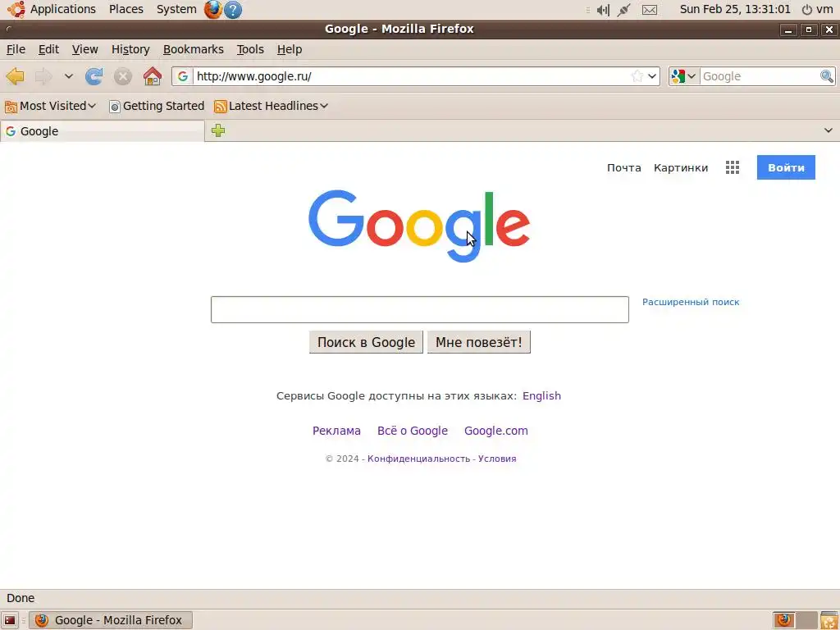Click the show desktop icon in bottom panel
The height and width of the screenshot is (630, 840).
tap(10, 620)
